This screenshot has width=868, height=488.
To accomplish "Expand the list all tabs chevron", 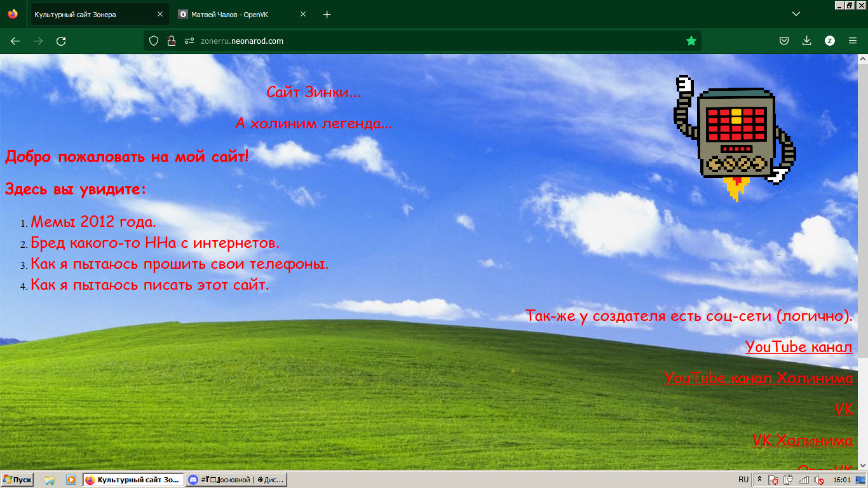I will click(x=796, y=14).
